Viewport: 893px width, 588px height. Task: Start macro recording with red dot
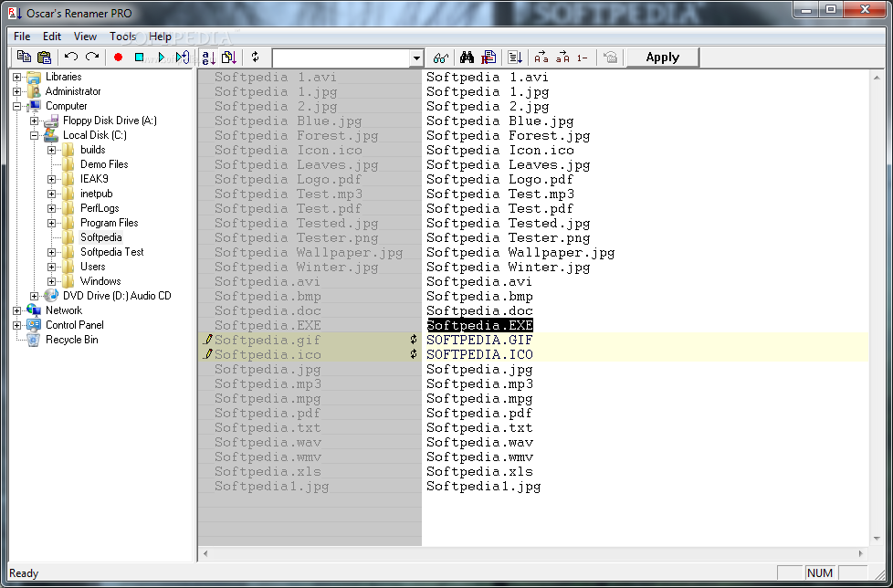pyautogui.click(x=119, y=57)
